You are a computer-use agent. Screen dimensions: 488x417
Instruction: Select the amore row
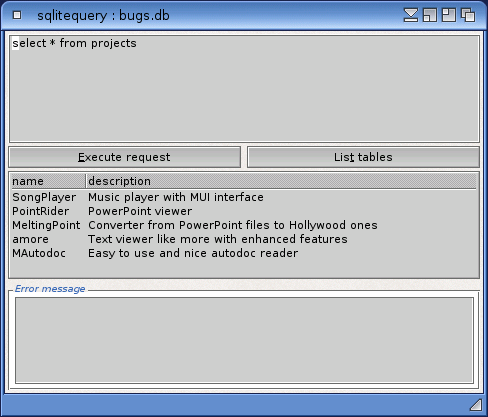tap(244, 239)
